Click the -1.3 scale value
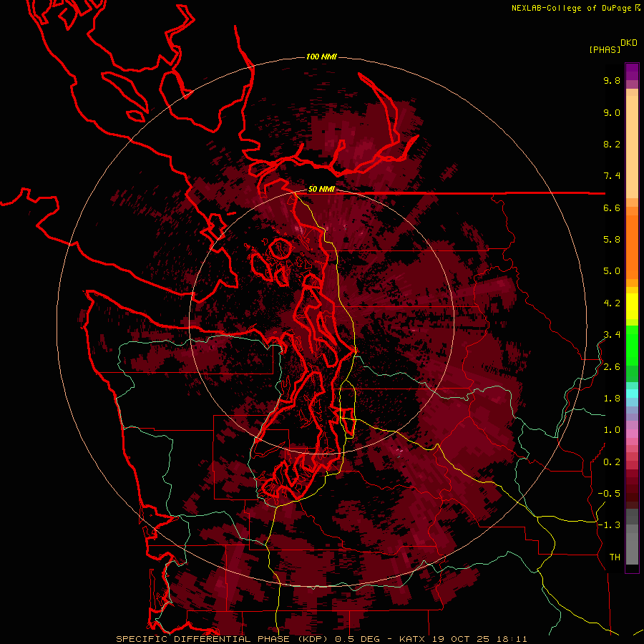Screen dimensions: 644x644 [609, 526]
